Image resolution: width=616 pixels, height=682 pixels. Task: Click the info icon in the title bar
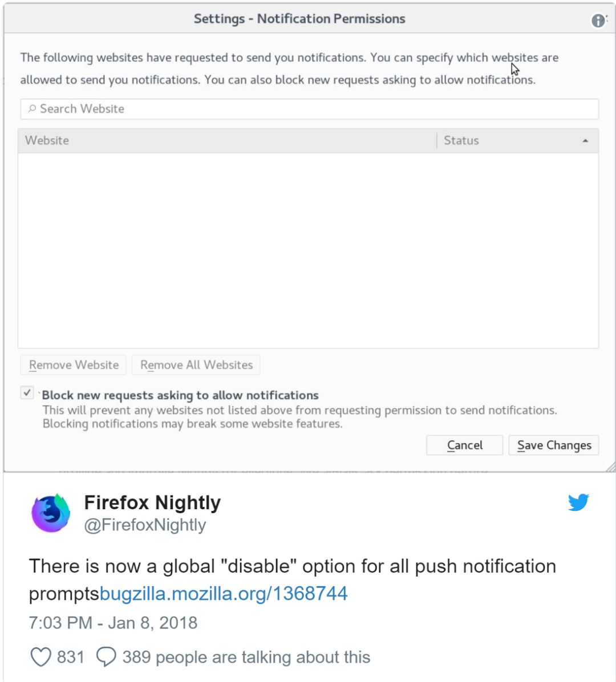point(598,21)
